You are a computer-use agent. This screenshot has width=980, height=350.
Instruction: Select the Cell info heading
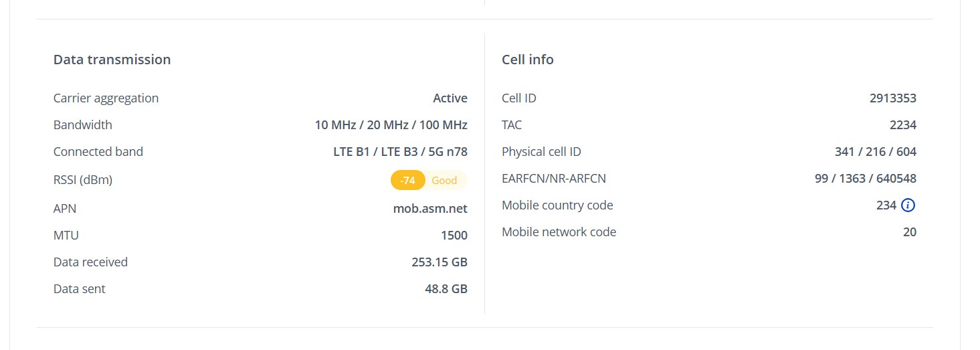pos(527,60)
